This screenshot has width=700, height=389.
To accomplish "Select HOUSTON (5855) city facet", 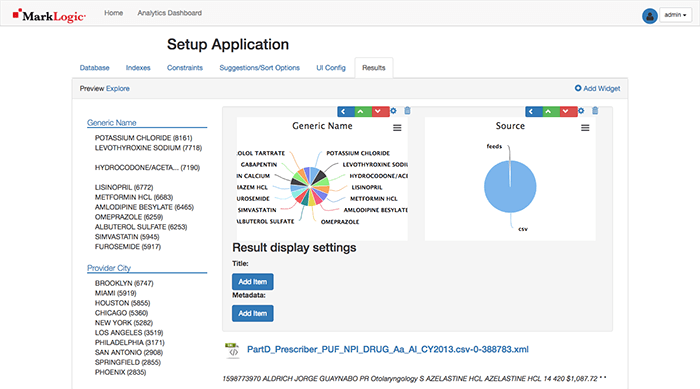I will (x=122, y=303).
